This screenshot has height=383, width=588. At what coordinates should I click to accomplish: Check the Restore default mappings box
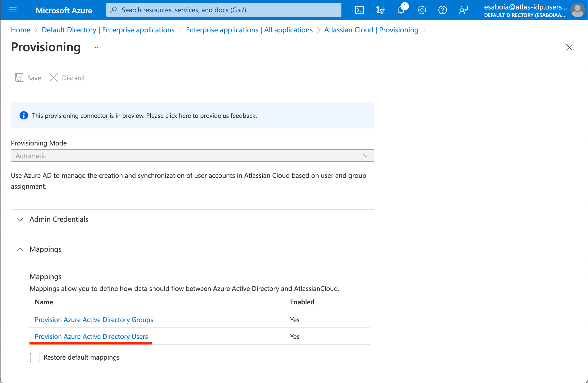pyautogui.click(x=35, y=357)
